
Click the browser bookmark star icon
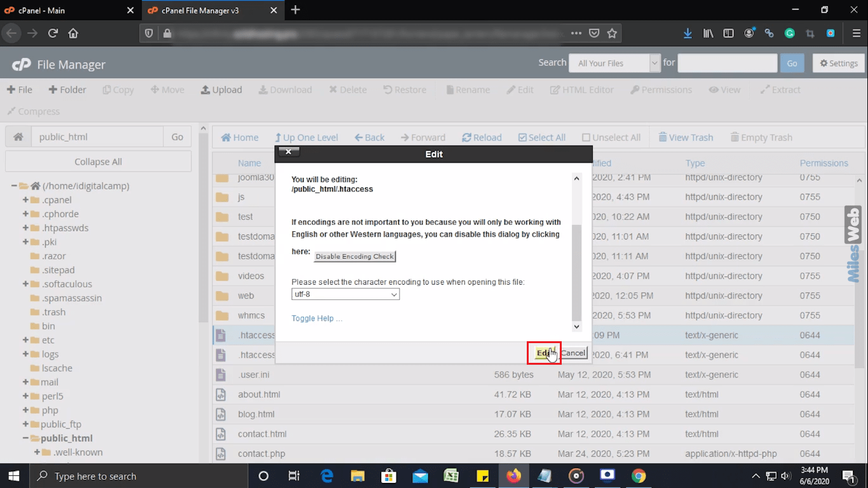coord(612,34)
